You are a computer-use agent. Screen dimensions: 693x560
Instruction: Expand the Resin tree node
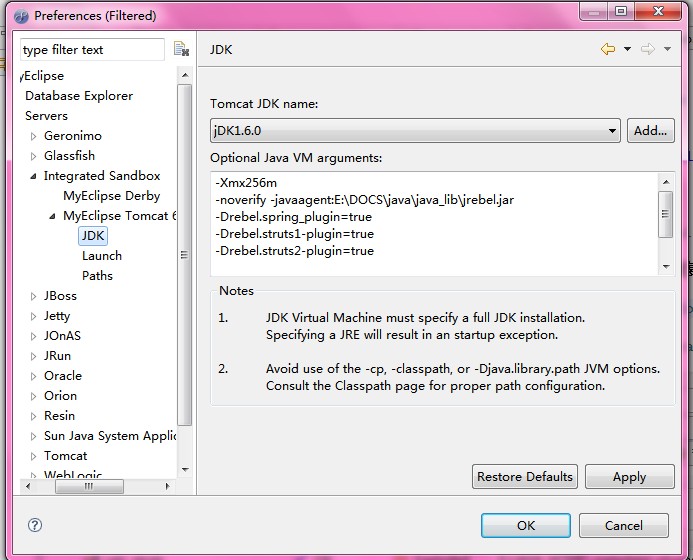point(33,416)
